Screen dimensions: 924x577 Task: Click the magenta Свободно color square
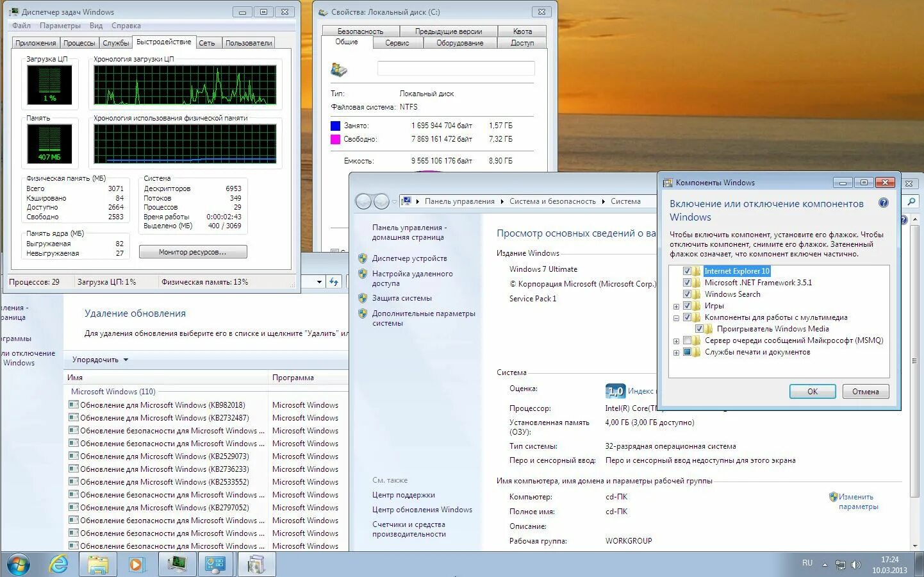click(335, 139)
